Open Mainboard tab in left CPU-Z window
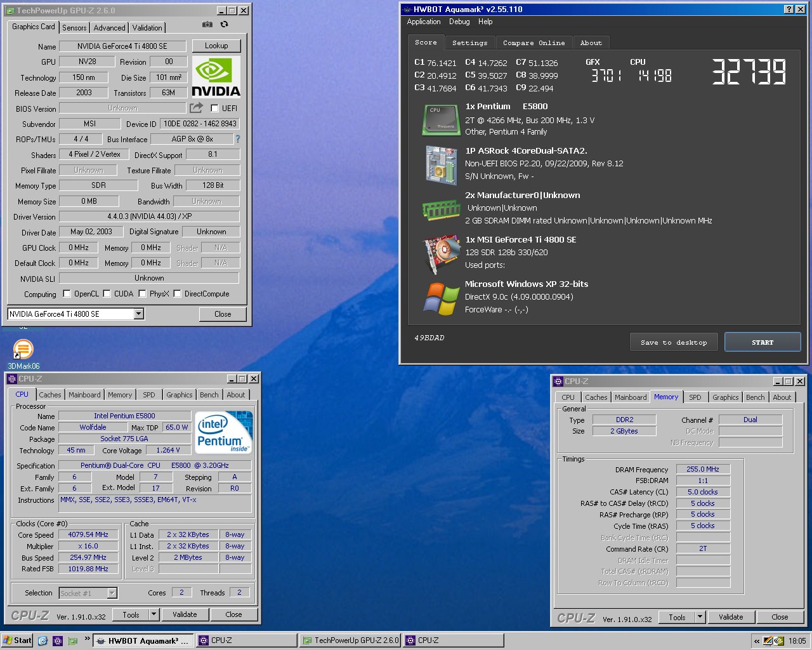Screen dimensions: 812x650 coord(84,395)
